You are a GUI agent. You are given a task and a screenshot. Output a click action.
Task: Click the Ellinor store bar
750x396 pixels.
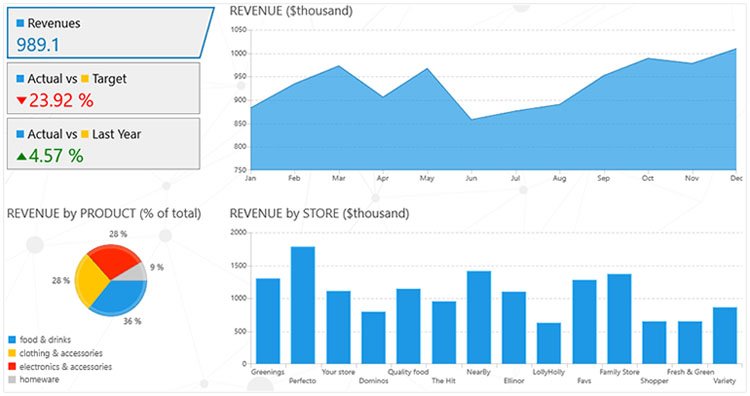point(514,328)
